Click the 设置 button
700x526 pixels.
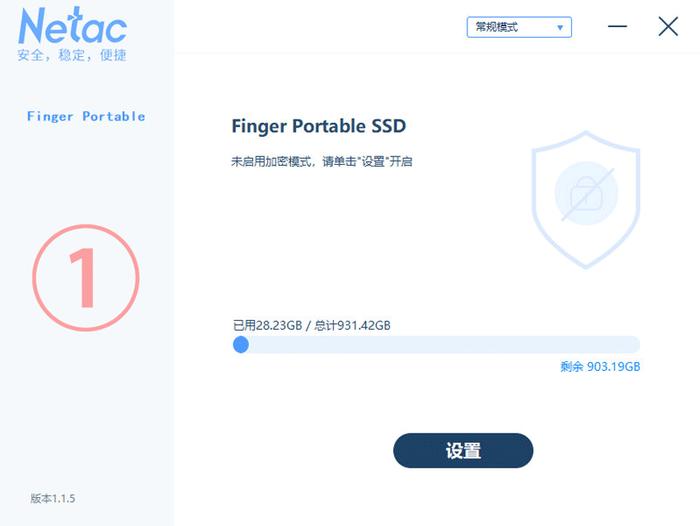coord(463,451)
